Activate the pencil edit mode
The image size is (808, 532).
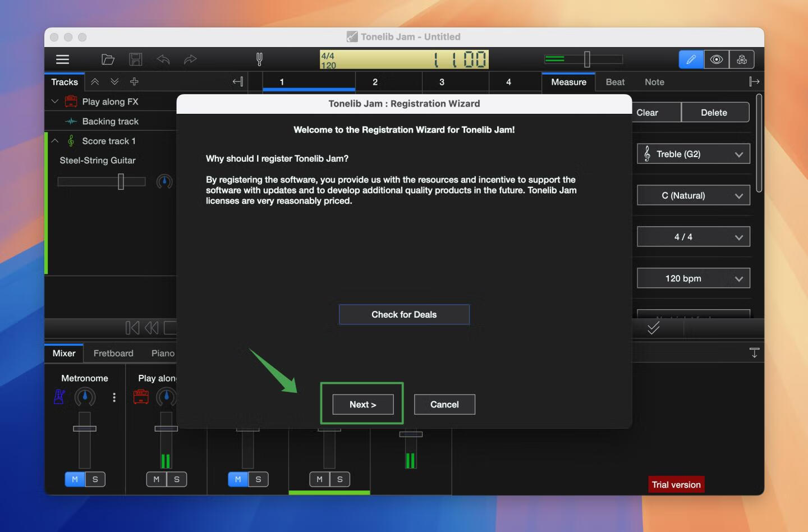tap(691, 59)
